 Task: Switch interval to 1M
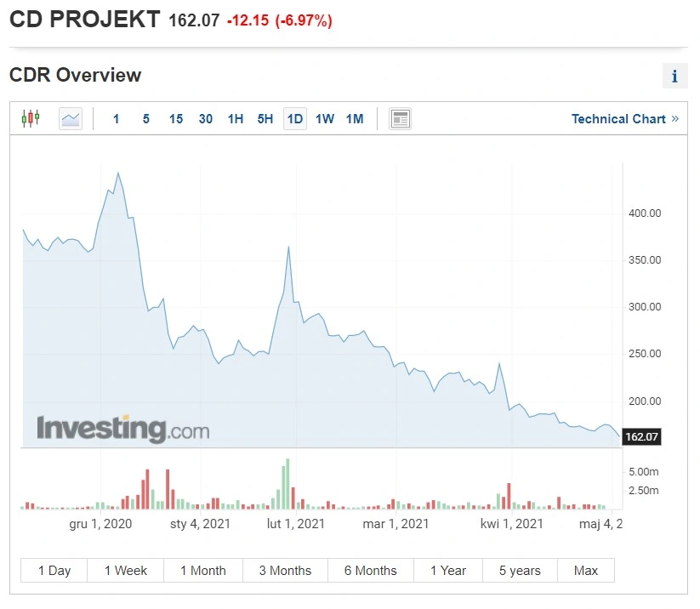pos(355,119)
